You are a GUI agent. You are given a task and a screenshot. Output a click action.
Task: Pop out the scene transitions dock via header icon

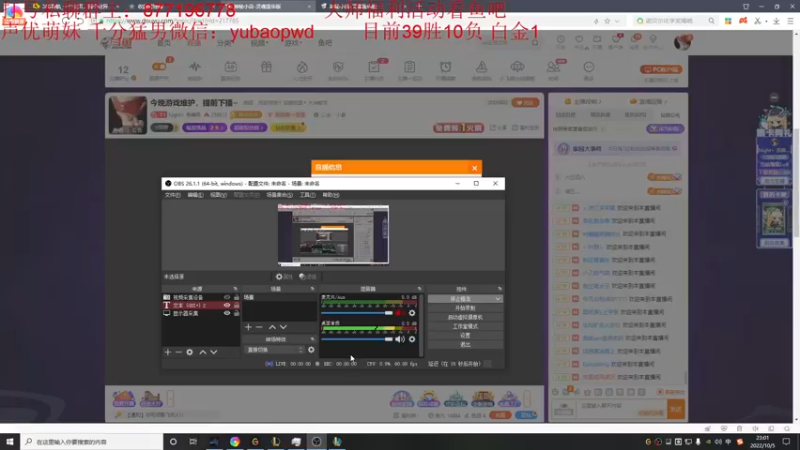pyautogui.click(x=312, y=339)
